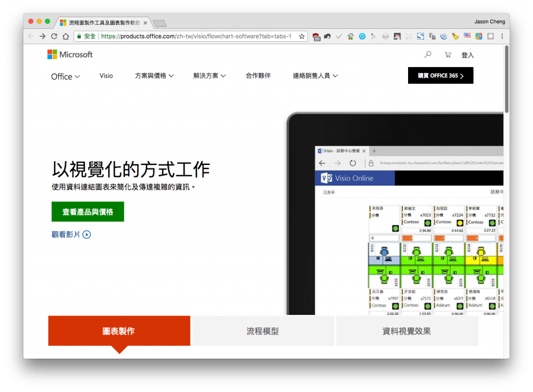Click the 查看產品與價格 green button

87,212
